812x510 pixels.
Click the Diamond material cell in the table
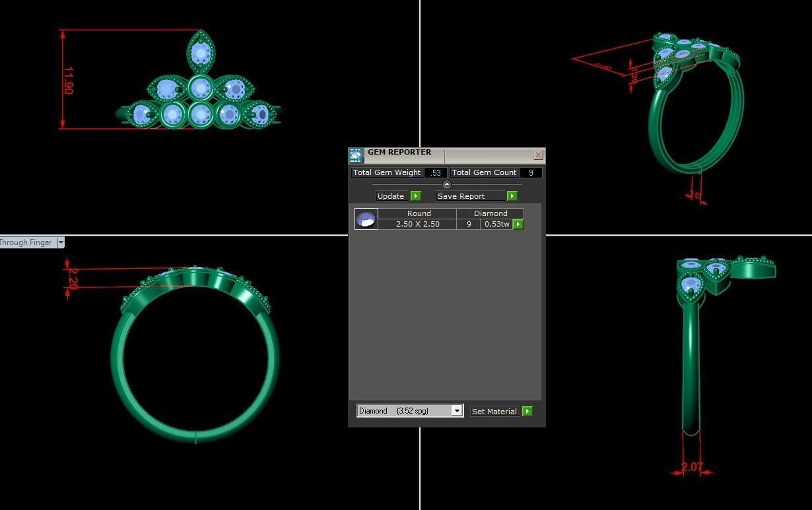coord(491,213)
